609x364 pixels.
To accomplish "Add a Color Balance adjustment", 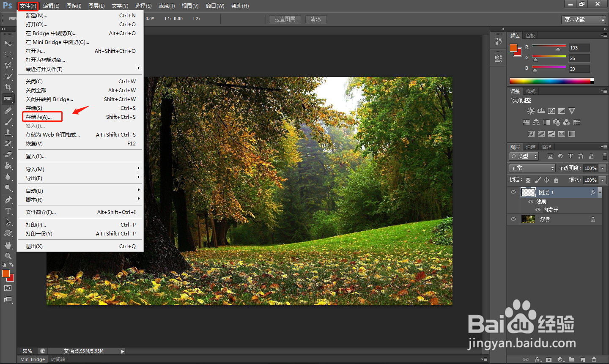I will [x=536, y=123].
